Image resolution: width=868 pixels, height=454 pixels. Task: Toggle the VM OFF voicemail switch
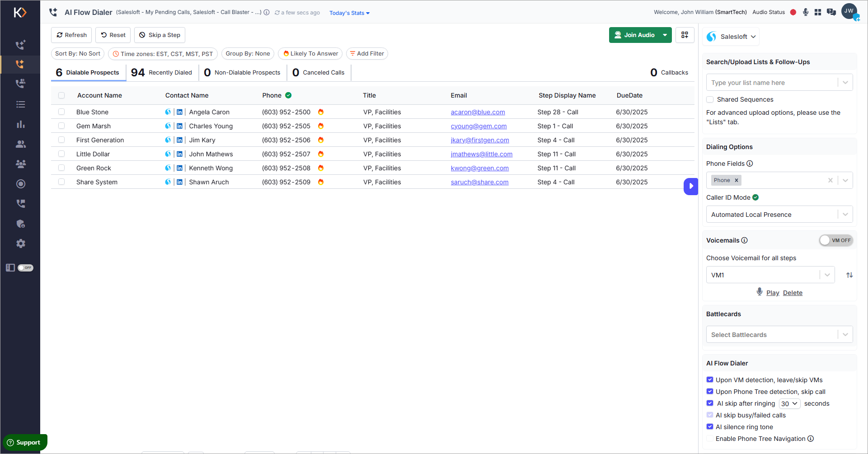pos(836,240)
